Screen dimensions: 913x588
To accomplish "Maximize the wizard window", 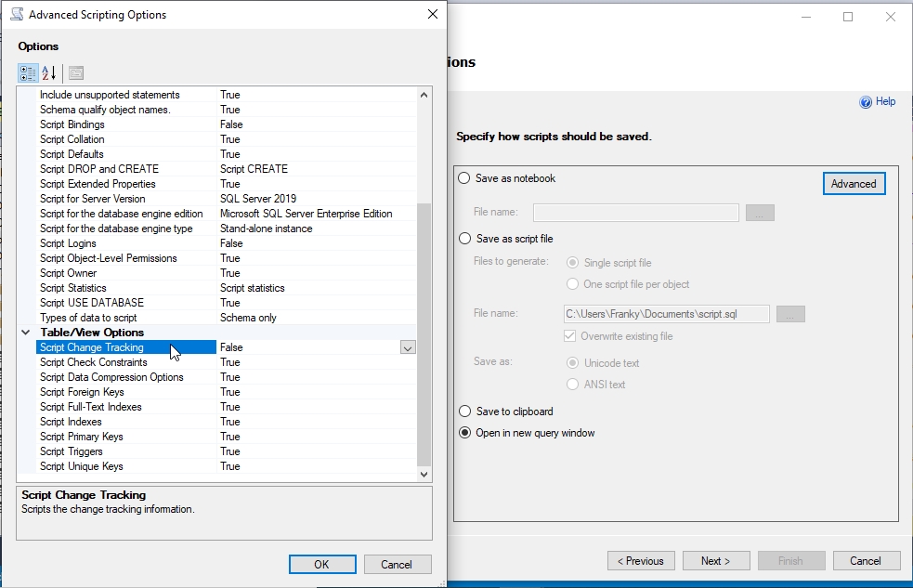I will point(847,17).
